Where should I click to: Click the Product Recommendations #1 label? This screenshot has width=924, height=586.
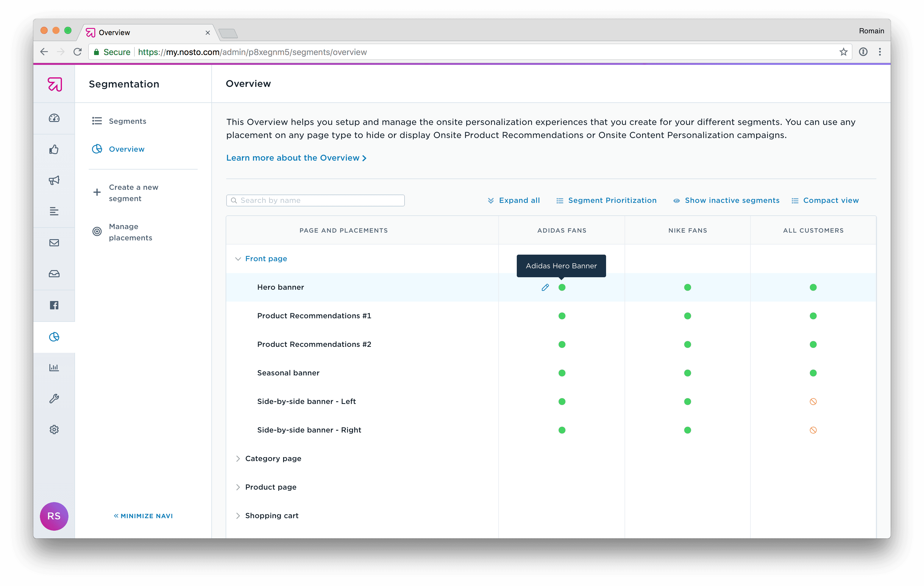(x=314, y=316)
